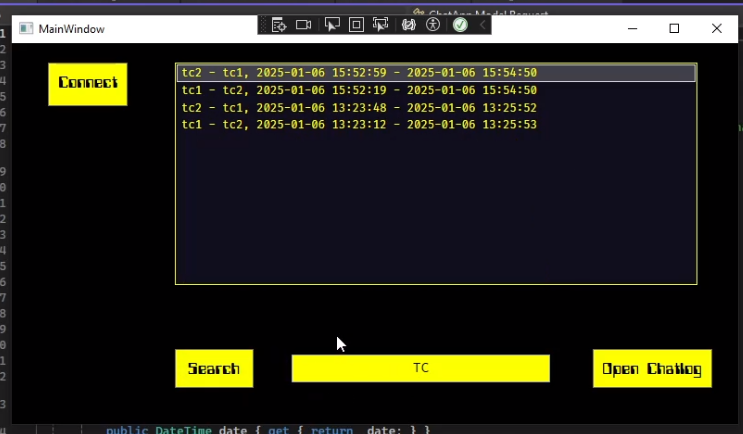Enable Select Element tool in debug toolbar
The image size is (743, 434).
331,25
